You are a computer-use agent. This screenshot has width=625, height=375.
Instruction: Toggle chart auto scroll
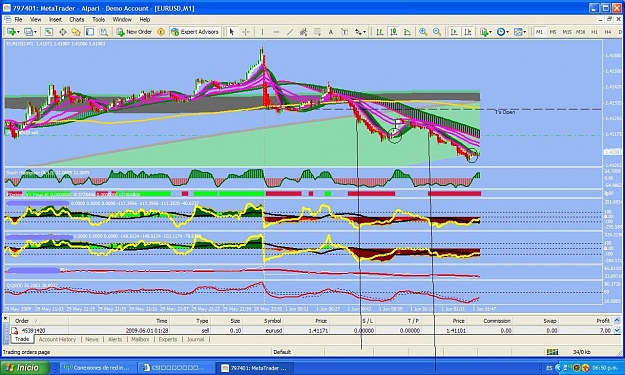point(454,32)
